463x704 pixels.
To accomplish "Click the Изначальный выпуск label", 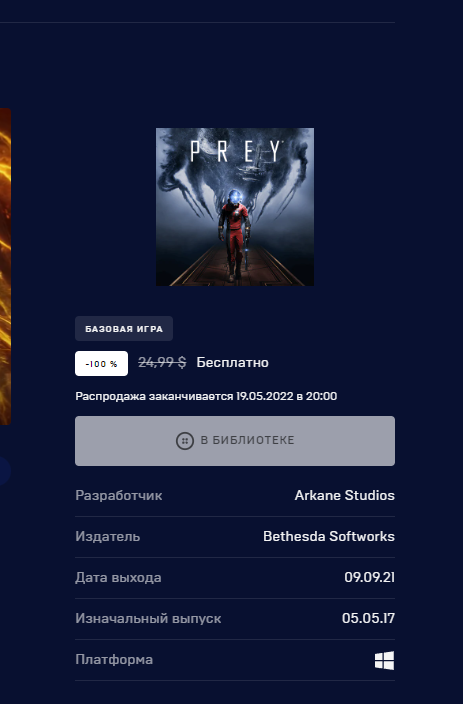I will pyautogui.click(x=148, y=619).
